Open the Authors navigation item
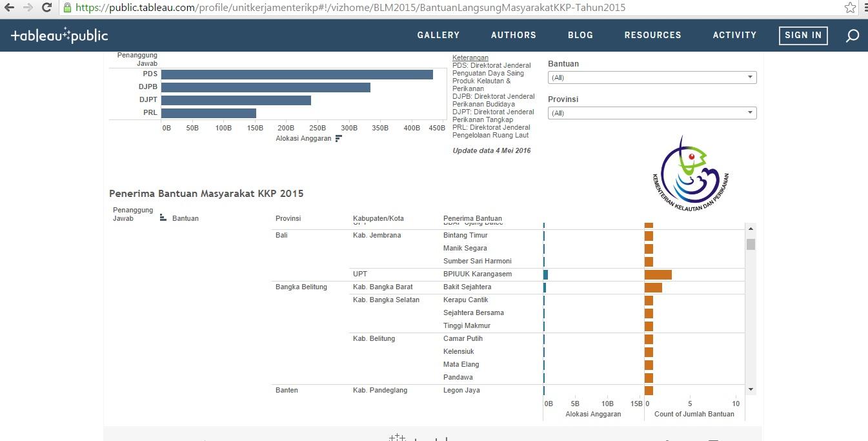Viewport: 868px width, 441px height. coord(513,36)
